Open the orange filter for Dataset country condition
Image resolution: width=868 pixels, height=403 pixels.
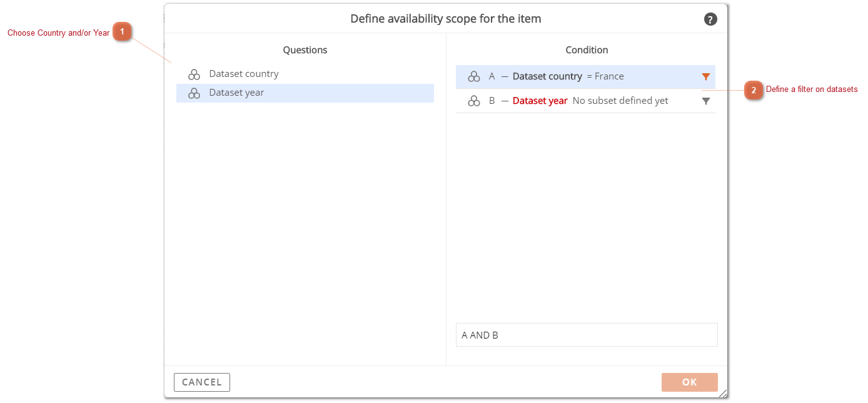706,77
